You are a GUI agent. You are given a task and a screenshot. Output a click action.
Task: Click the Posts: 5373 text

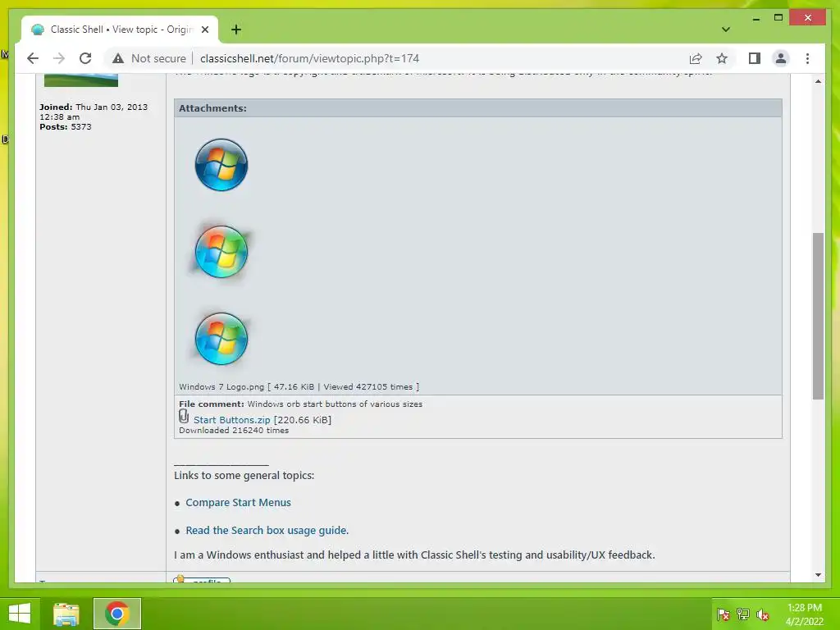(x=66, y=127)
